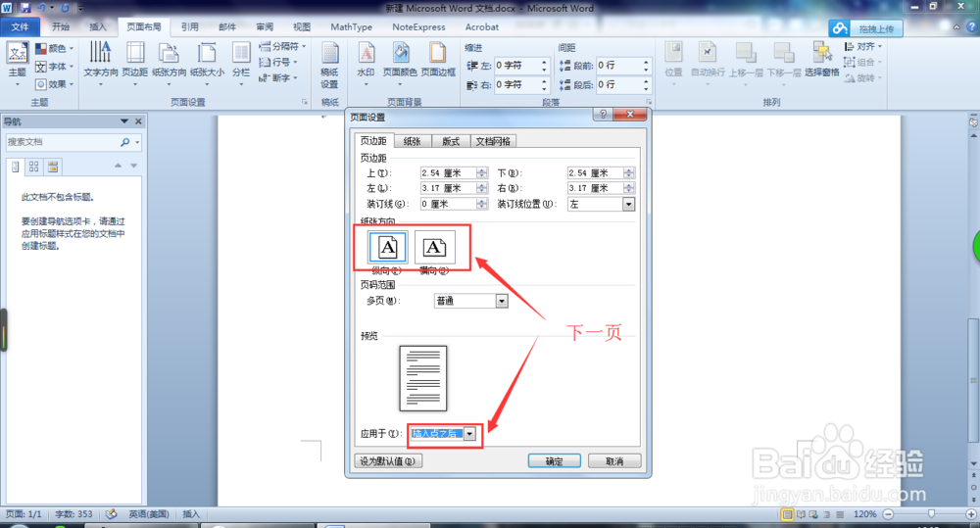The width and height of the screenshot is (980, 528).
Task: Open Align (对齐) menu in Arrange group
Action: (x=862, y=46)
